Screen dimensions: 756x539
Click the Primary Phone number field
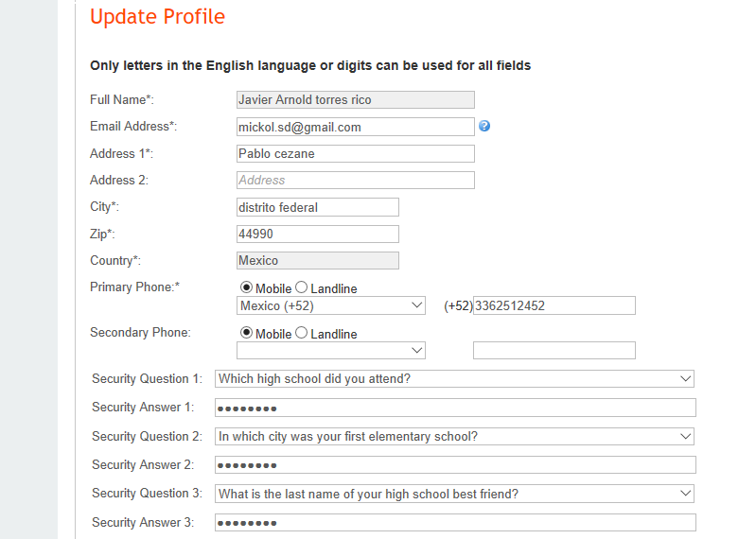pyautogui.click(x=554, y=305)
